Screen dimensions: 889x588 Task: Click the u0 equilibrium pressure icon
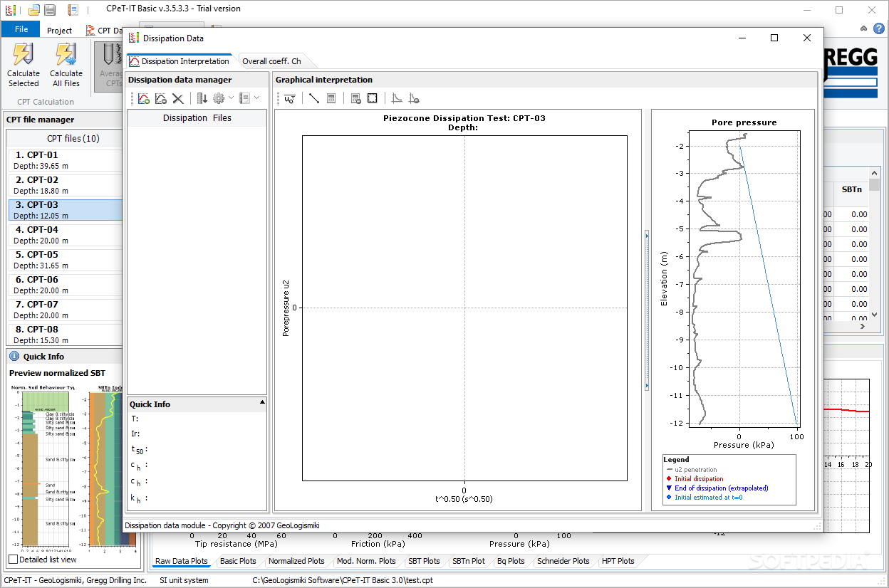point(289,98)
